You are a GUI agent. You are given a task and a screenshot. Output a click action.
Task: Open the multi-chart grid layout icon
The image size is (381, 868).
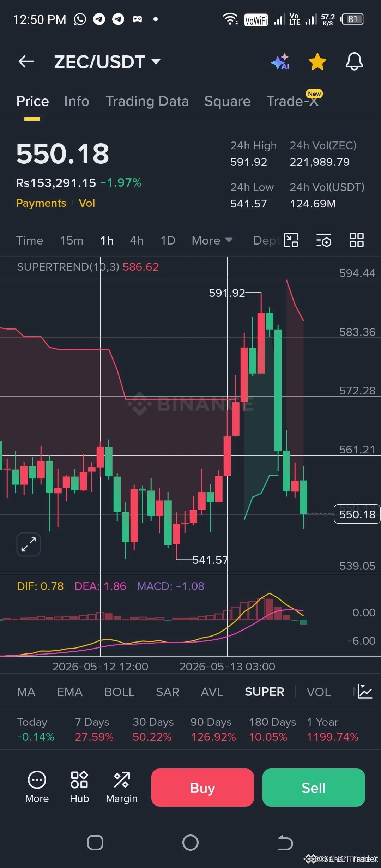point(357,240)
